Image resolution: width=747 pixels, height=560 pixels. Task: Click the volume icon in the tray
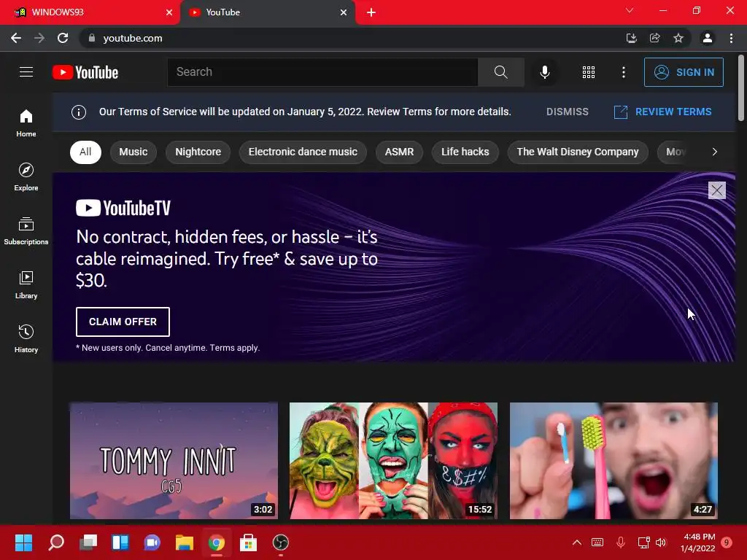[x=661, y=542]
